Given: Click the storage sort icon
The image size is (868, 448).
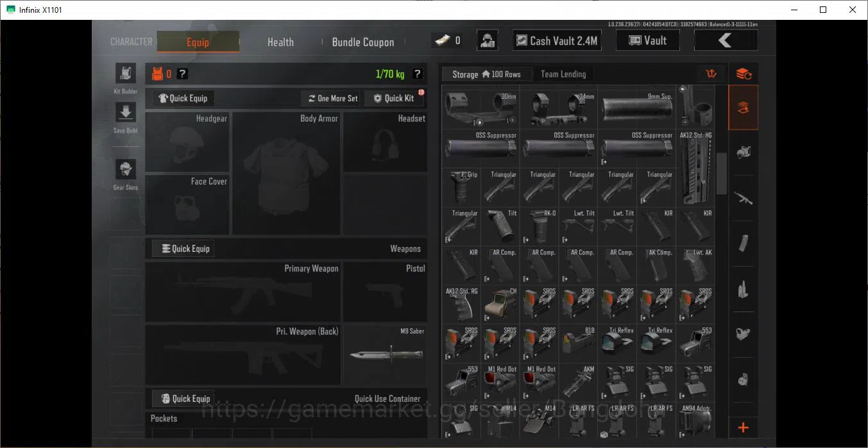Looking at the screenshot, I should 710,74.
